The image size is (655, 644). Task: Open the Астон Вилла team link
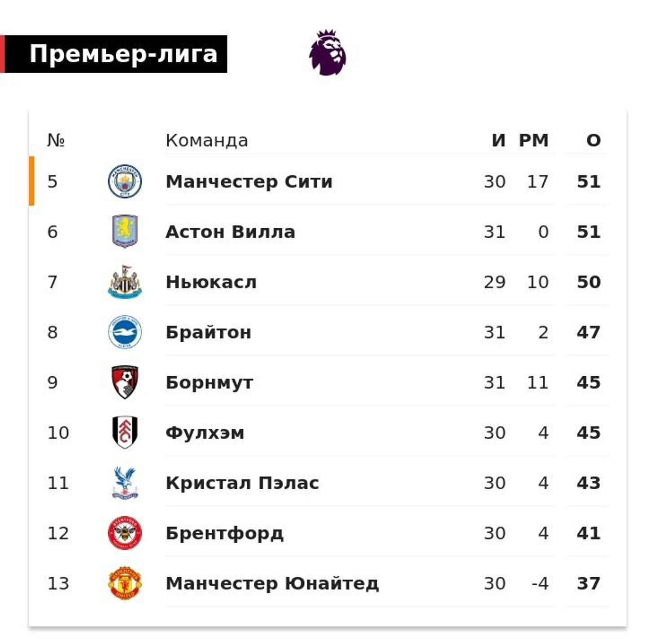coord(230,231)
